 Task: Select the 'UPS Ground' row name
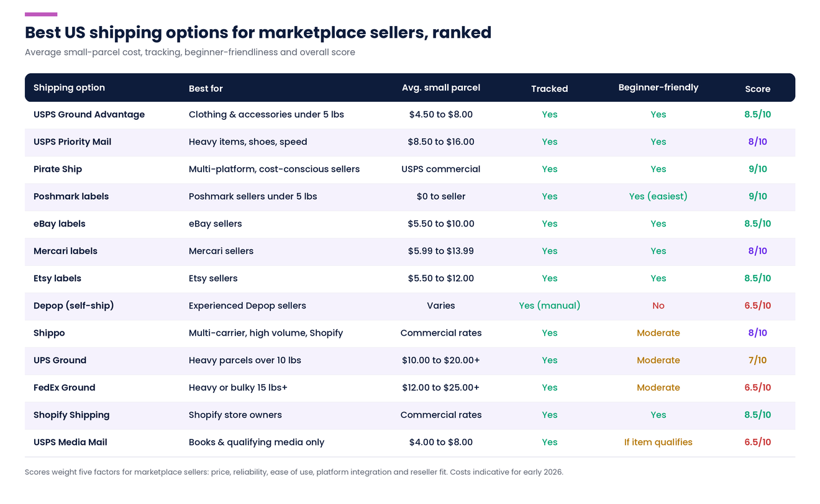pos(60,360)
